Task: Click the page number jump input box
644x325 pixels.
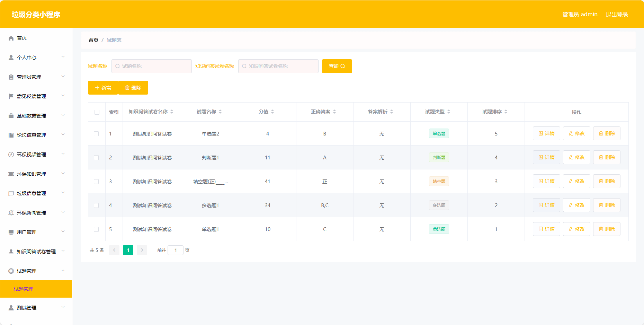Action: coord(176,250)
